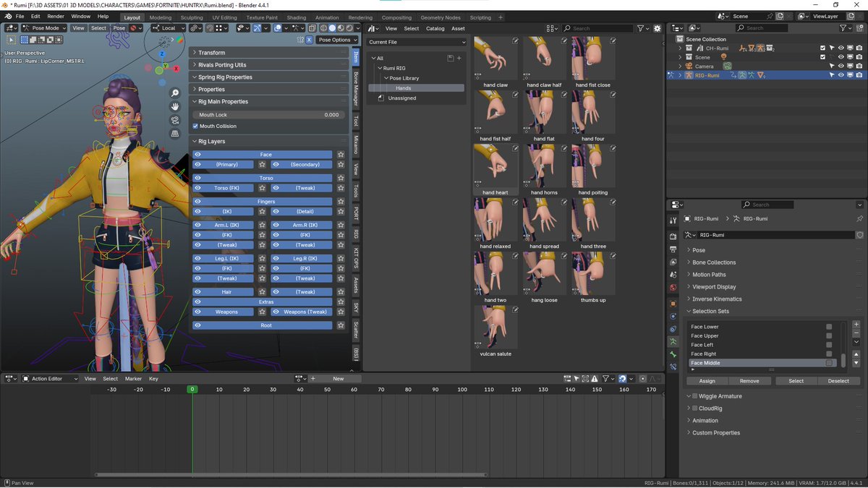
Task: Toggle Camera render visibility camera icon
Action: point(859,66)
